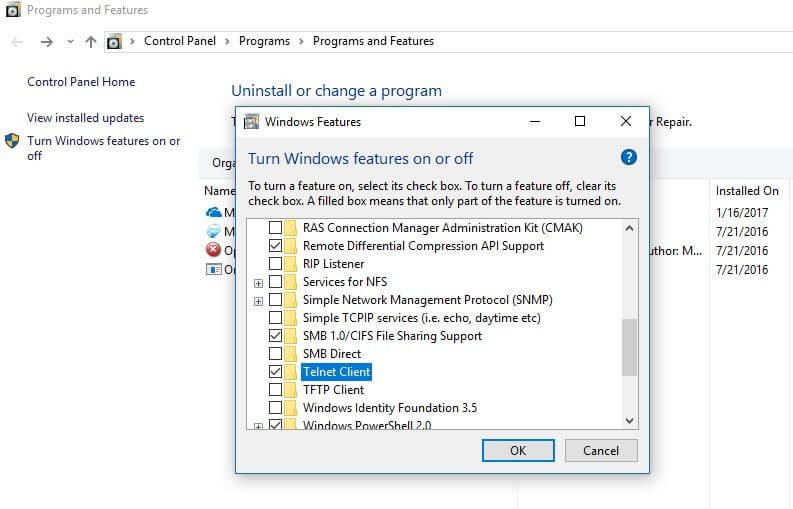
Task: Click the folder icon next to TFTP Client
Action: click(290, 390)
